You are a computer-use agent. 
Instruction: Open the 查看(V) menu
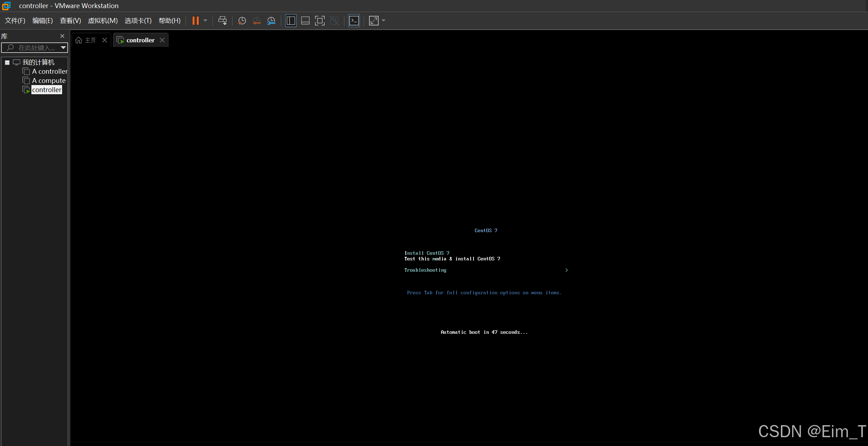tap(71, 21)
